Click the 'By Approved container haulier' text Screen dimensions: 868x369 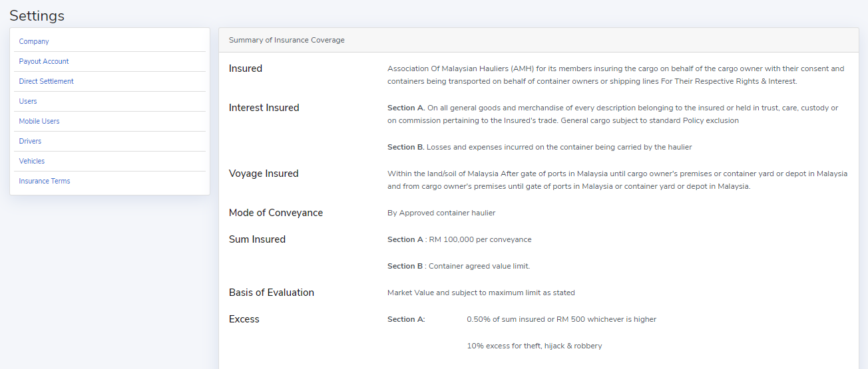click(x=441, y=213)
